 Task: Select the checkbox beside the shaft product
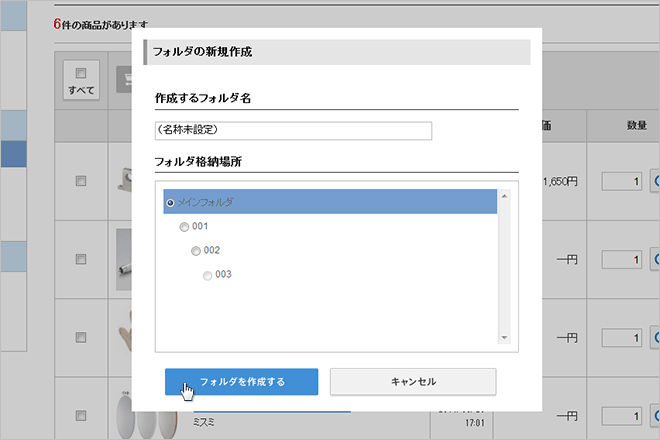click(x=81, y=260)
